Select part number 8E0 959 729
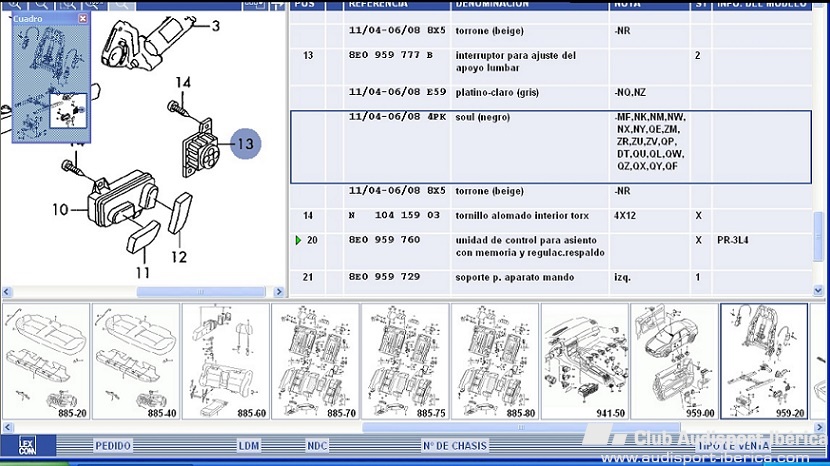The height and width of the screenshot is (466, 830). coord(384,277)
